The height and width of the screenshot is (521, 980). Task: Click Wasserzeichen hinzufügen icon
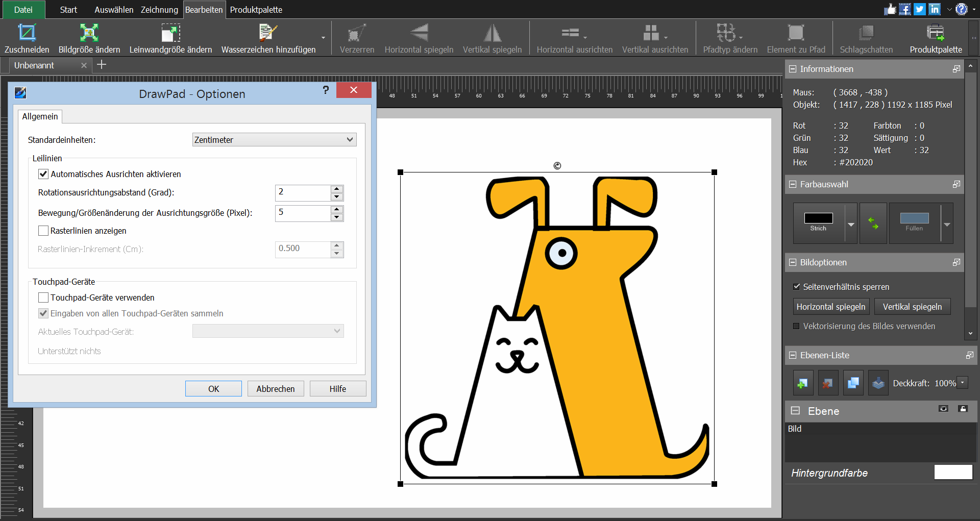point(268,34)
